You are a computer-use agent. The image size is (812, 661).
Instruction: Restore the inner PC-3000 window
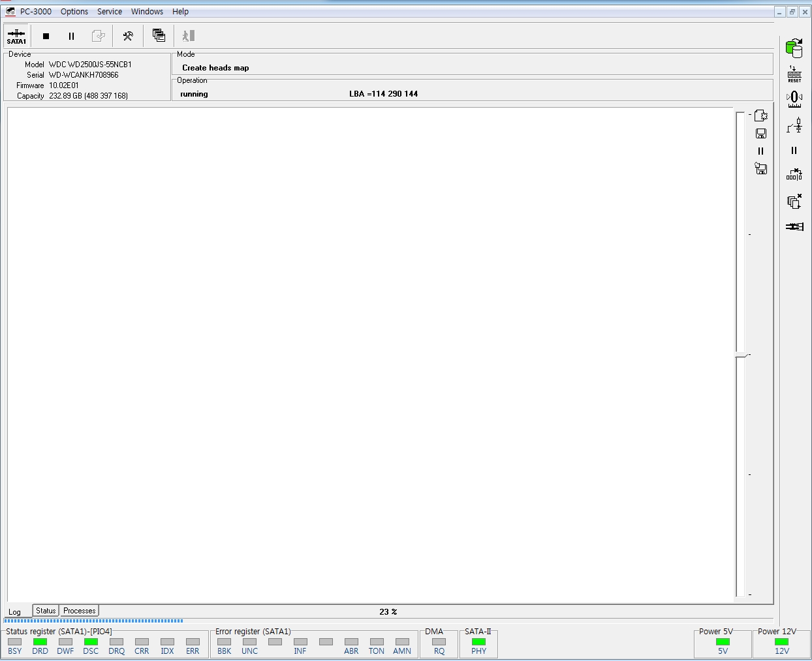click(x=792, y=12)
